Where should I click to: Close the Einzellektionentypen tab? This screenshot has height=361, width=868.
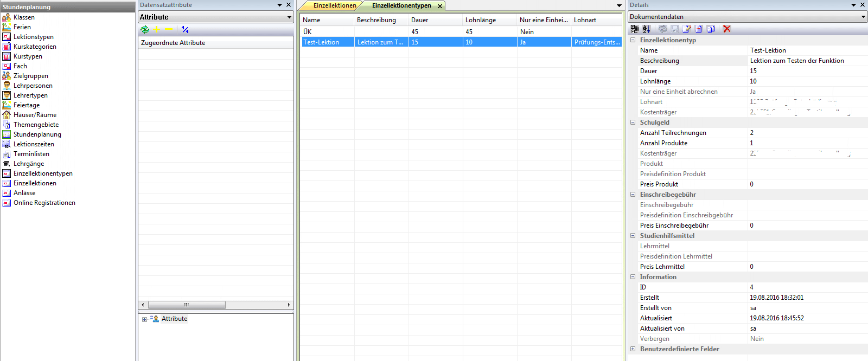(x=440, y=6)
